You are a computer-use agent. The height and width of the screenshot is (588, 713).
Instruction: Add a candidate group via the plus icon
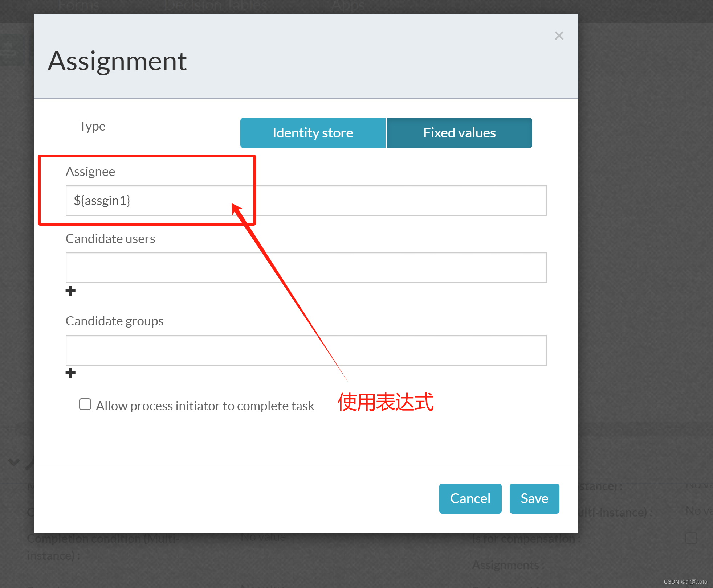(70, 373)
